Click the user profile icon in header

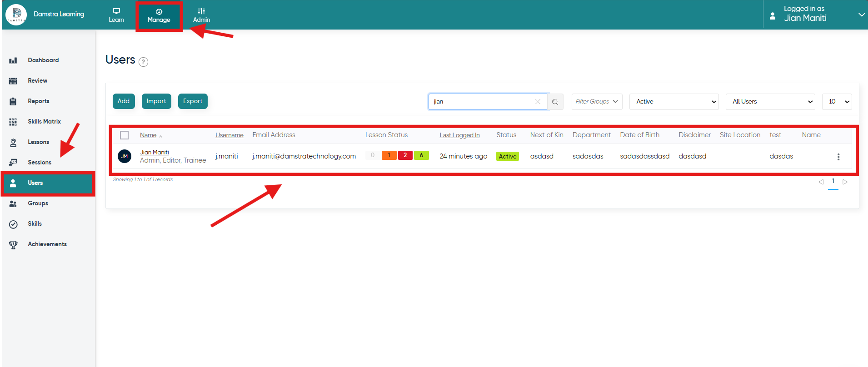tap(773, 16)
